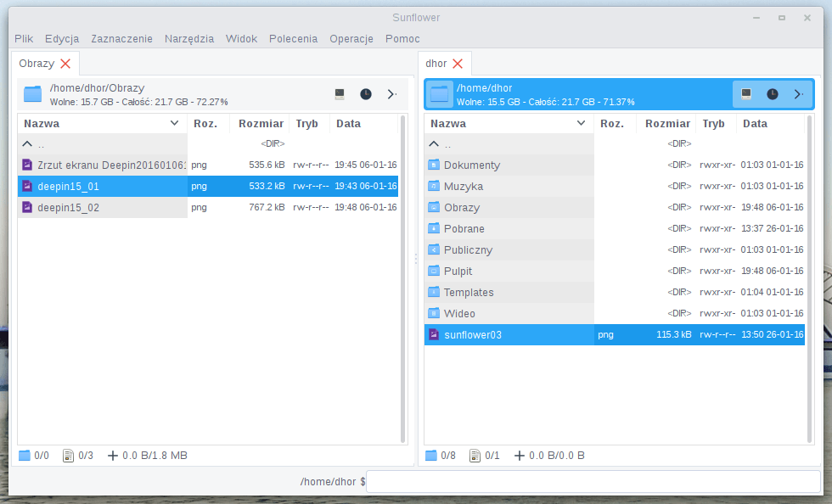Select the Zrzut ekranu Deepin file name

pyautogui.click(x=112, y=165)
